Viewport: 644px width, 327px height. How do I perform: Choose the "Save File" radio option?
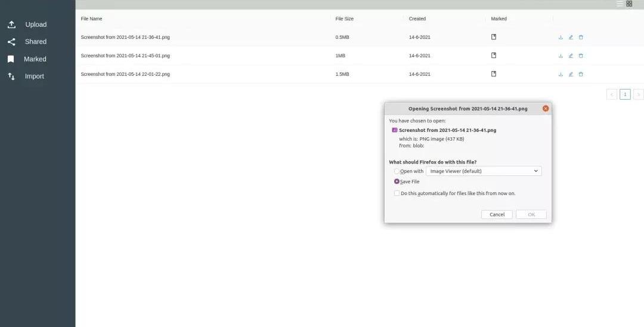point(397,181)
